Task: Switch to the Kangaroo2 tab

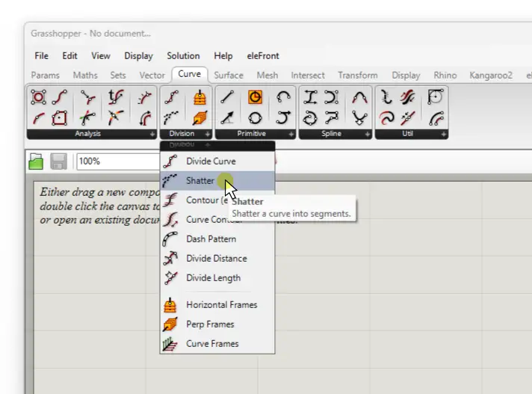Action: pyautogui.click(x=491, y=75)
